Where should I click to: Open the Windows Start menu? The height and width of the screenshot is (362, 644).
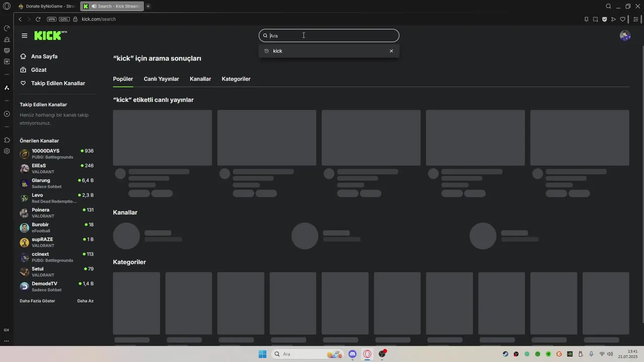coord(262,354)
